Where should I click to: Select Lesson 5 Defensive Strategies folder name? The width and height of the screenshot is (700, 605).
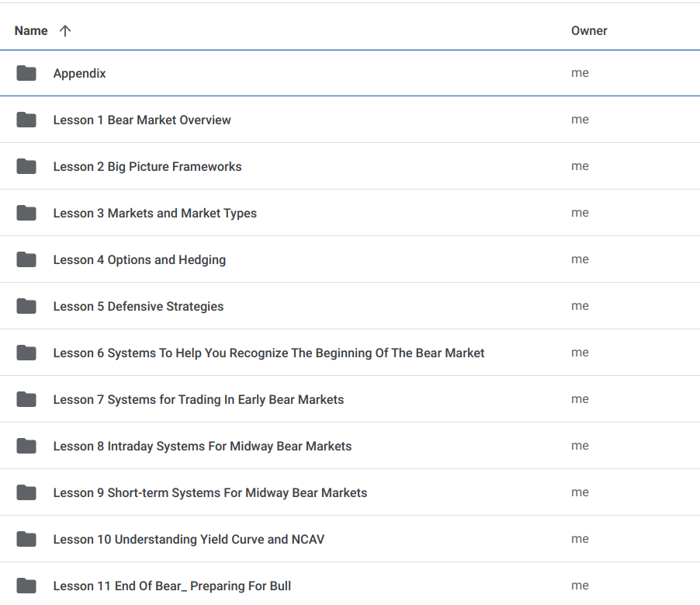point(138,305)
